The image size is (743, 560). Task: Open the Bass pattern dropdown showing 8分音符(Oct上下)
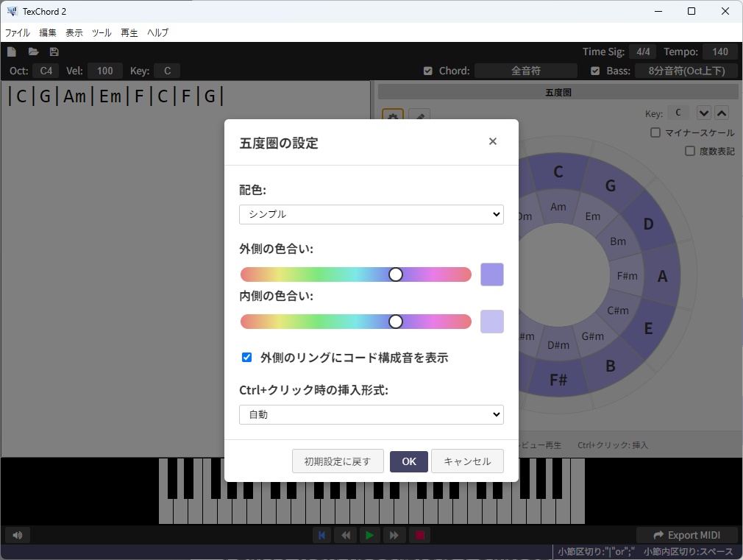point(686,71)
